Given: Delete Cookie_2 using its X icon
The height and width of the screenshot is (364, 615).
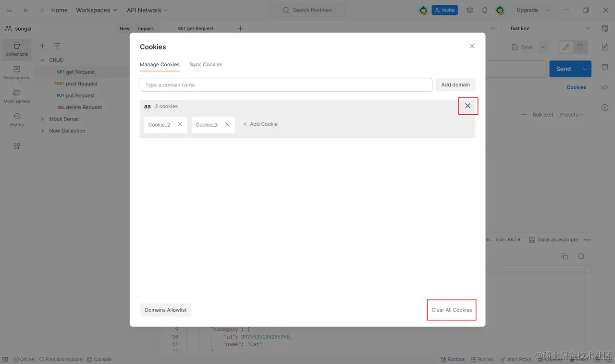Looking at the screenshot, I should click(180, 124).
